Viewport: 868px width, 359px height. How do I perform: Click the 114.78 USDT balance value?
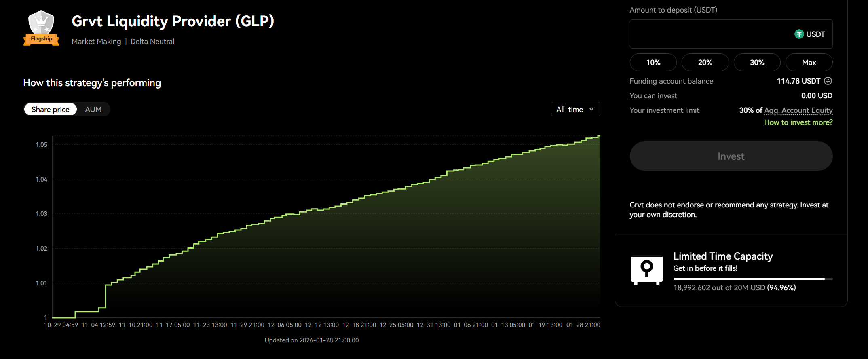[x=798, y=81]
